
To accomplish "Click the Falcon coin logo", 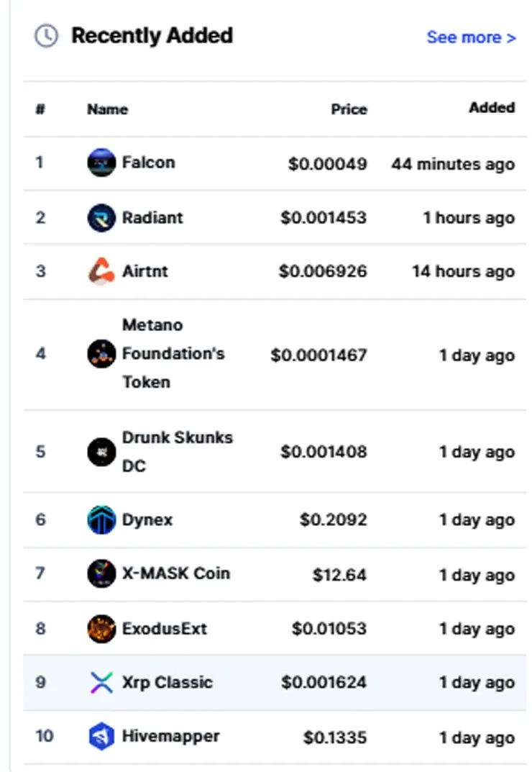I will point(101,163).
